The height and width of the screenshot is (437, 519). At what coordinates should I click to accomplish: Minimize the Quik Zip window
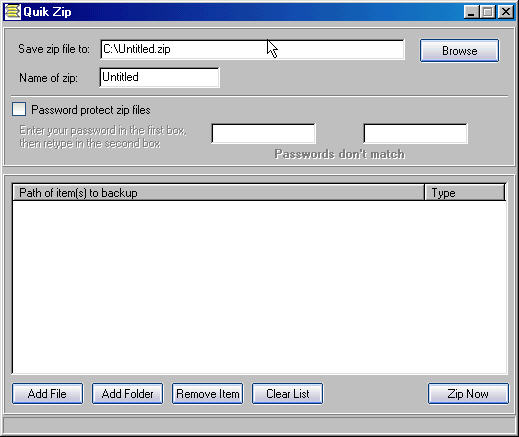click(x=471, y=12)
